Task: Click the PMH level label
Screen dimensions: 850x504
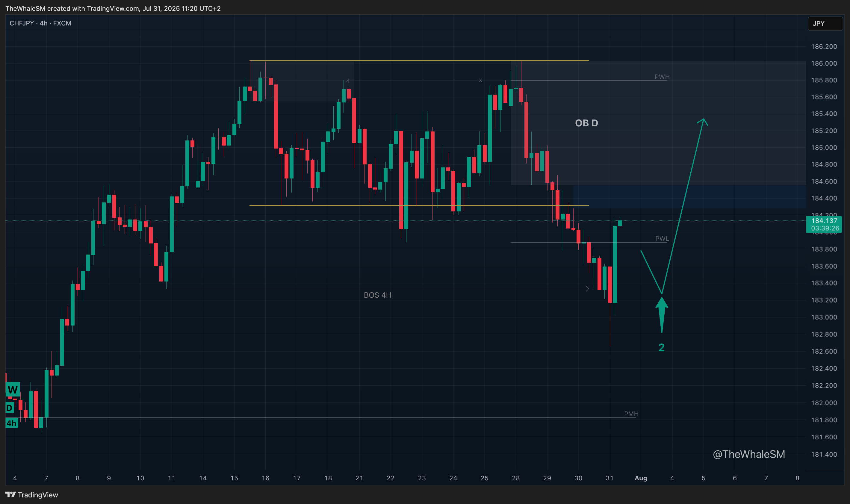Action: 631,414
